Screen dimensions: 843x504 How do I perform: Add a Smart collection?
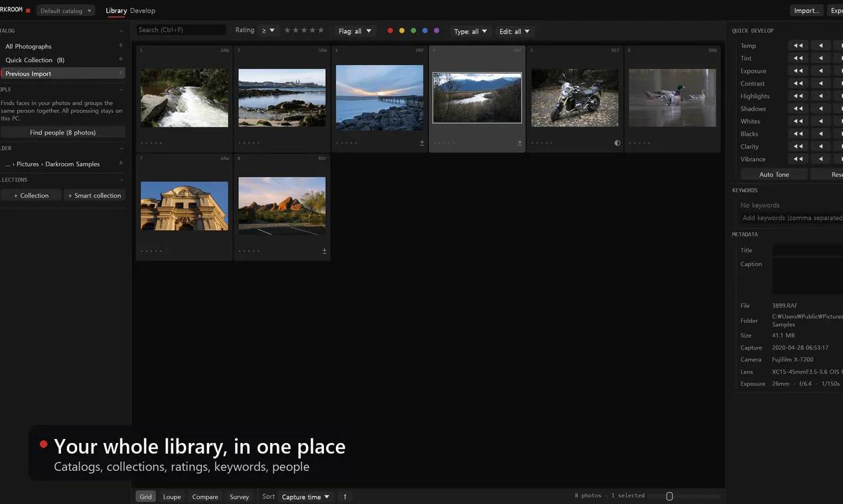point(94,196)
